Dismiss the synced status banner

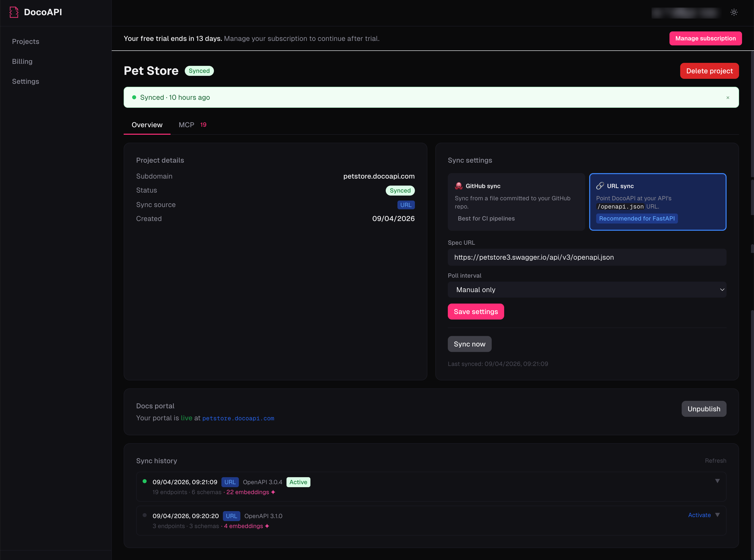point(728,98)
